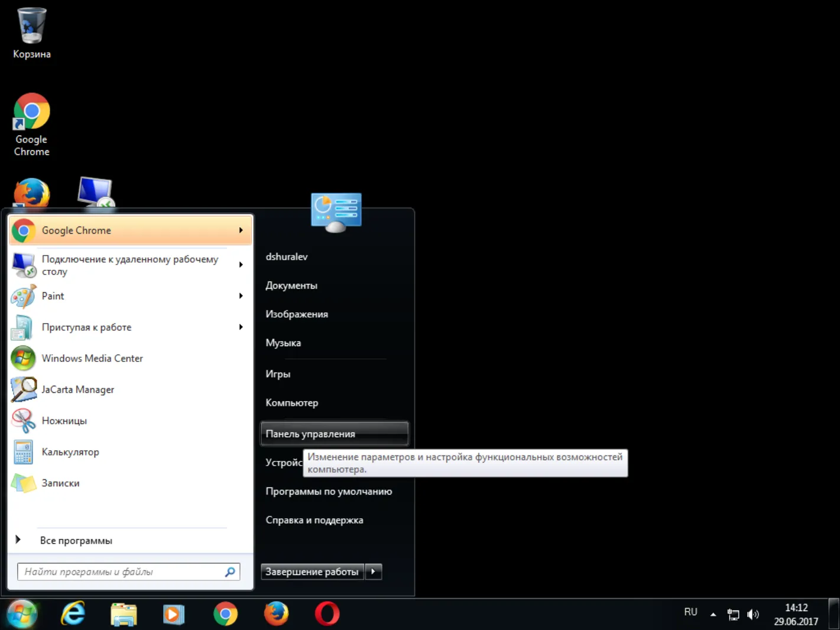Open Программы по умолчанию
The image size is (840, 630).
[334, 492]
